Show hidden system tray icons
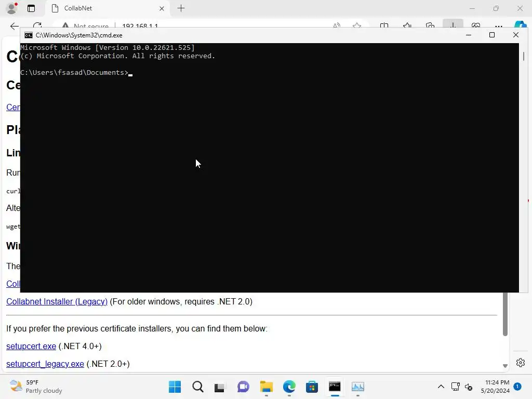Image resolution: width=532 pixels, height=399 pixels. pyautogui.click(x=441, y=387)
